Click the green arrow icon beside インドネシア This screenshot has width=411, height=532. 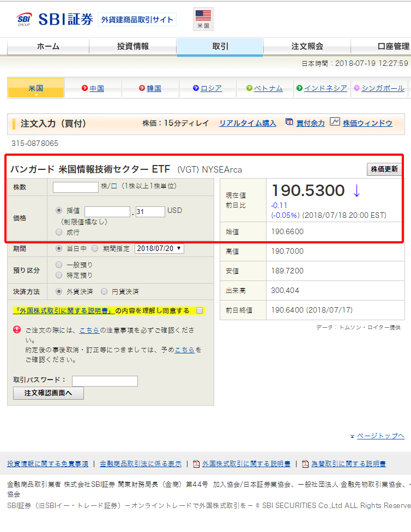299,88
